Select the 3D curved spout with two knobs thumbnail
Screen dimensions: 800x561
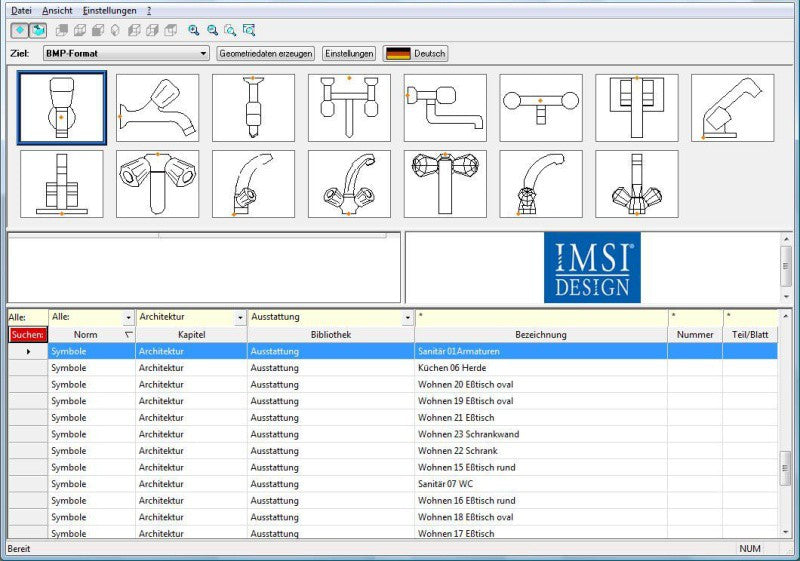tap(349, 184)
